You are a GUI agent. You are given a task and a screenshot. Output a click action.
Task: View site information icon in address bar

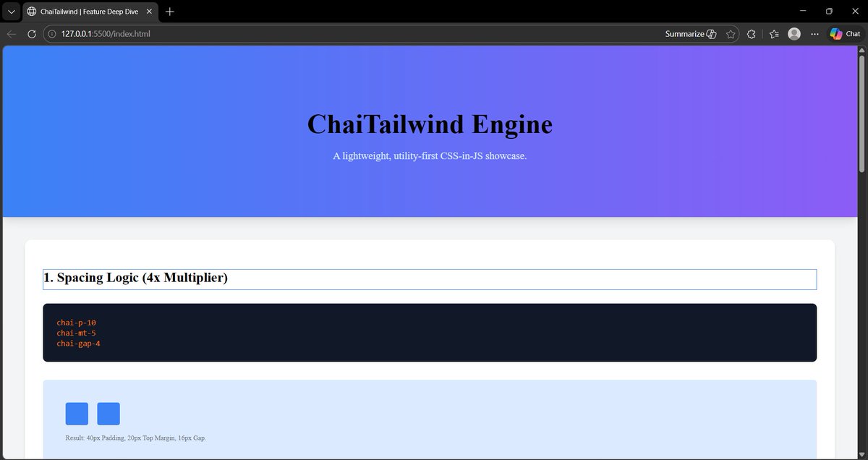(51, 34)
